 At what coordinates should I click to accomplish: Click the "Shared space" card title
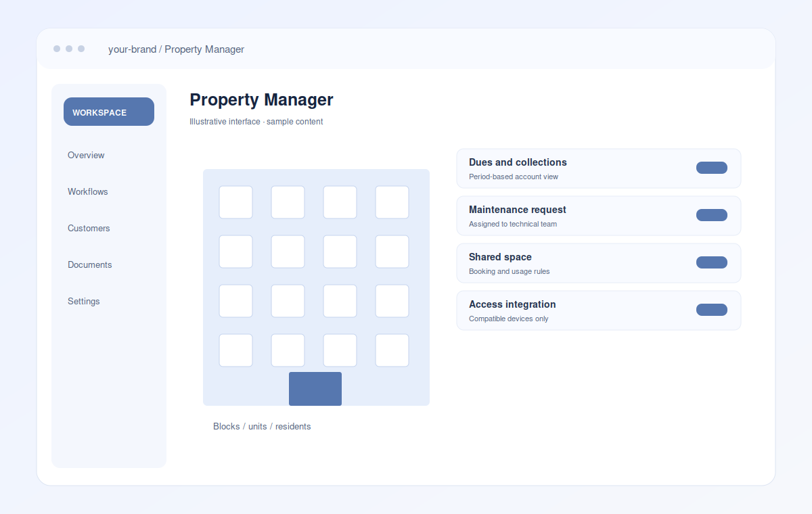[x=500, y=257]
